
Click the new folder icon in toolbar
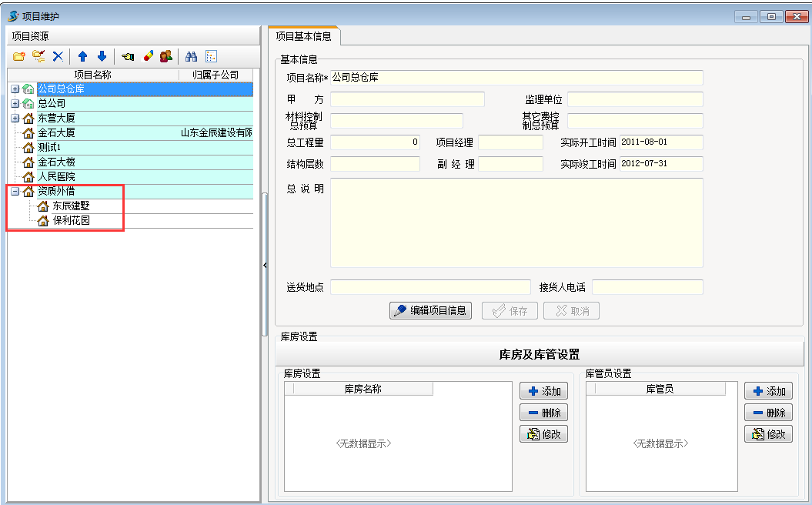19,56
